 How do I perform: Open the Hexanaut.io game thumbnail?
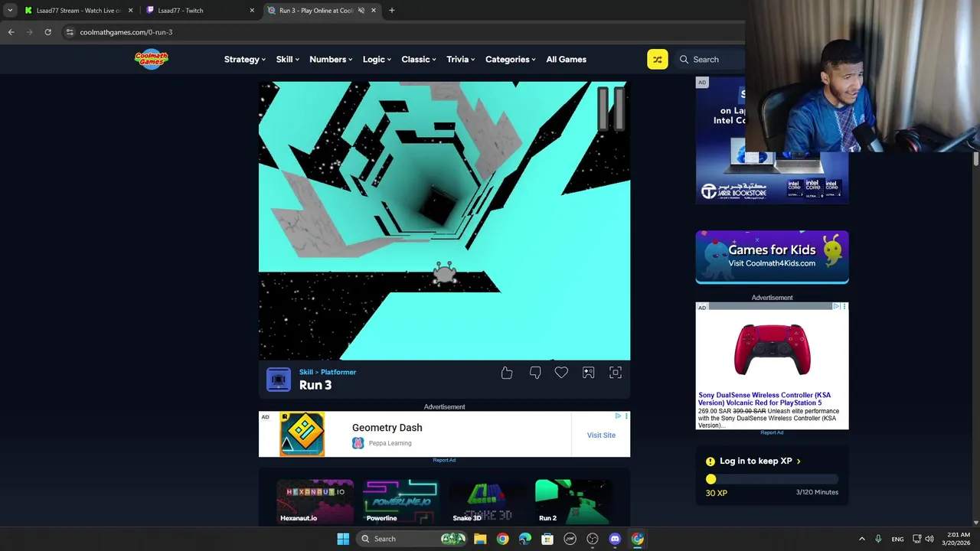click(x=315, y=501)
